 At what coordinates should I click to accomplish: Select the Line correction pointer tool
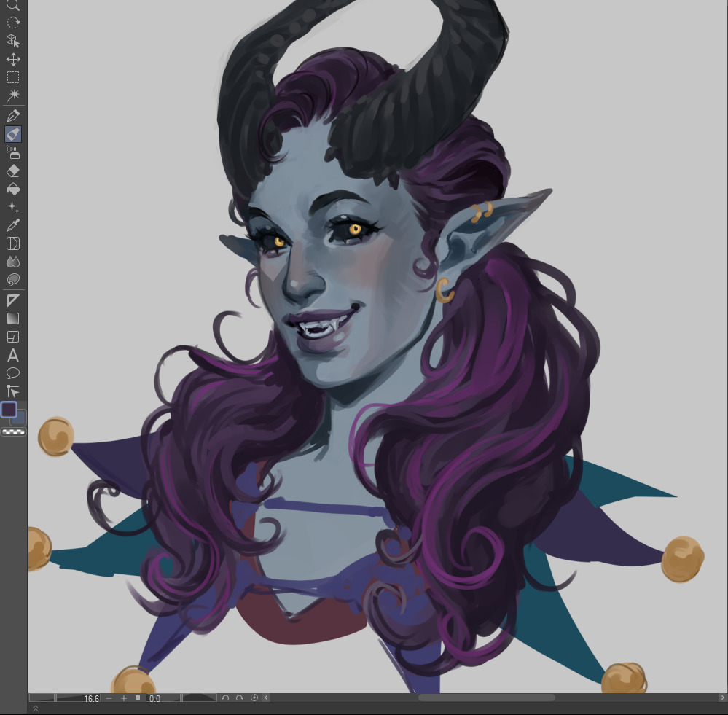[x=13, y=391]
